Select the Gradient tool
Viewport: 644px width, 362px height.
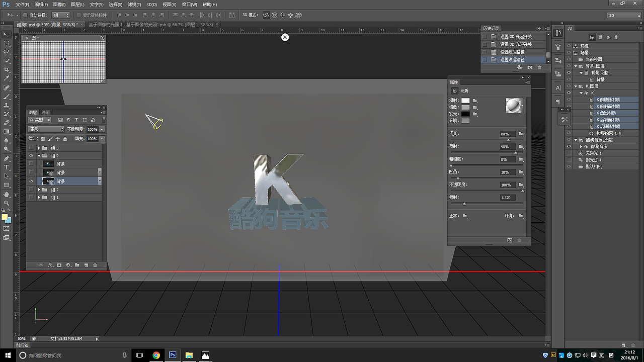7,131
